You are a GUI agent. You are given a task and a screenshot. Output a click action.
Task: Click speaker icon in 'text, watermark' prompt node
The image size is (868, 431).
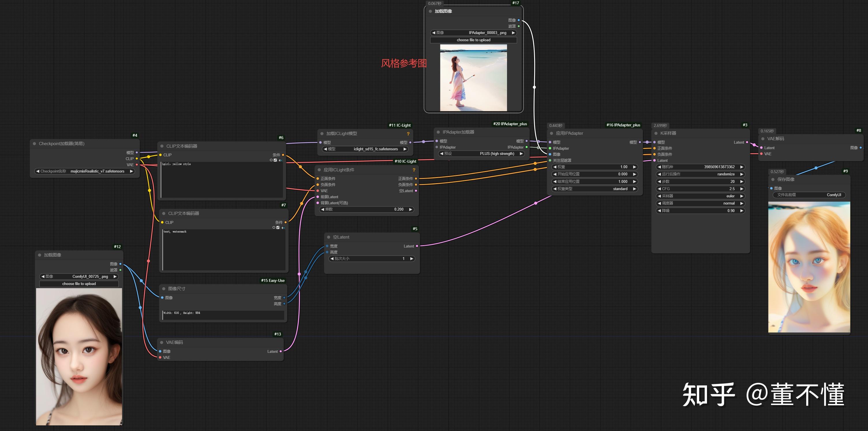click(x=283, y=227)
